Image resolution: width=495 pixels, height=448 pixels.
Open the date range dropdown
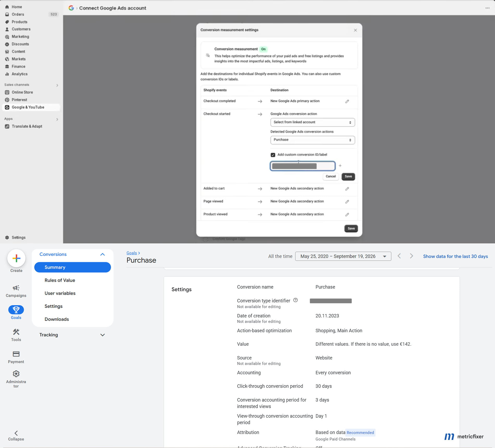coord(343,256)
